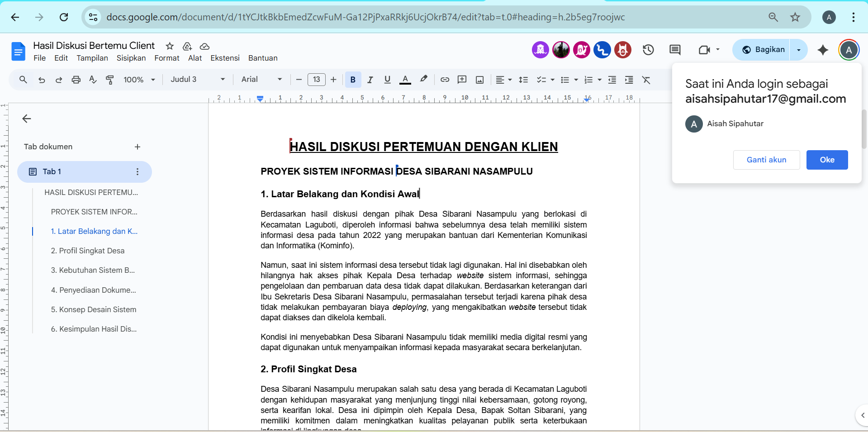Click the browser address bar URL

click(365, 17)
